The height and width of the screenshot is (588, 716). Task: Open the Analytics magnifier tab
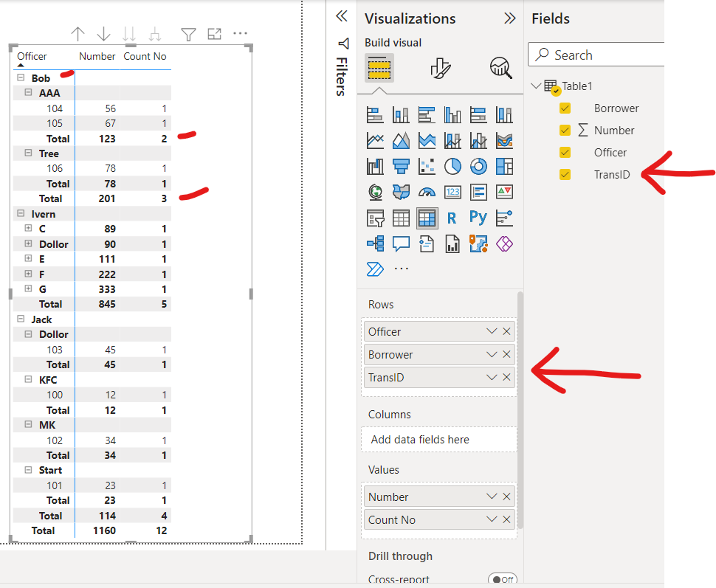point(501,69)
